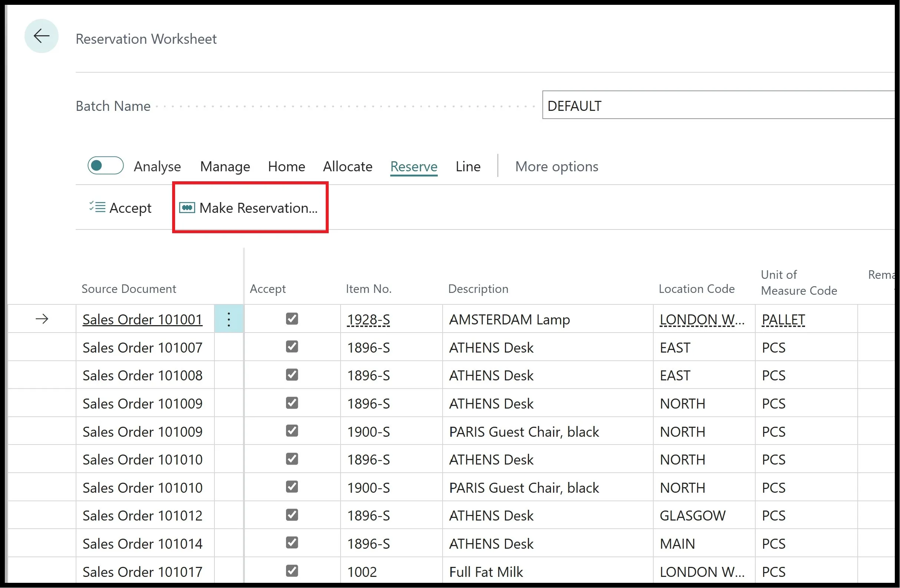
Task: Click the Location Code column header
Action: 697,289
